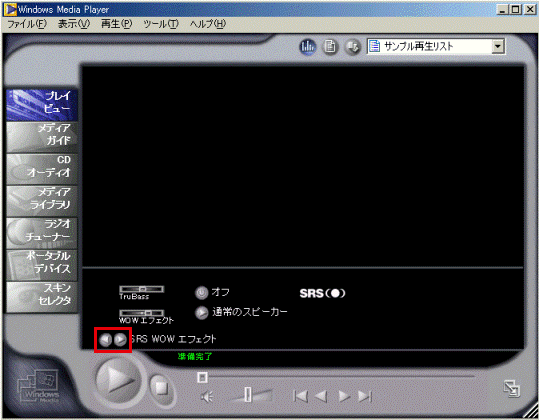Open the メディアライブラリ section
Viewport: 539px width, 420px height.
coord(42,201)
